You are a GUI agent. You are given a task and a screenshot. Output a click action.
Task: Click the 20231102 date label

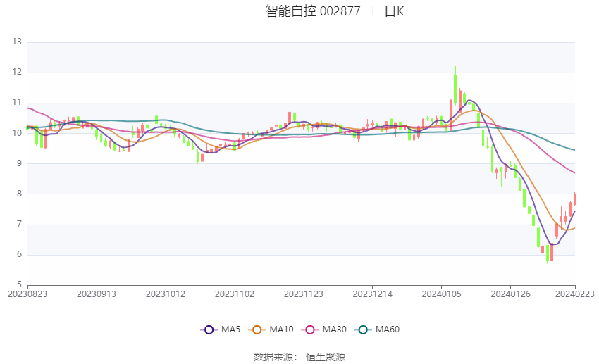click(x=235, y=294)
